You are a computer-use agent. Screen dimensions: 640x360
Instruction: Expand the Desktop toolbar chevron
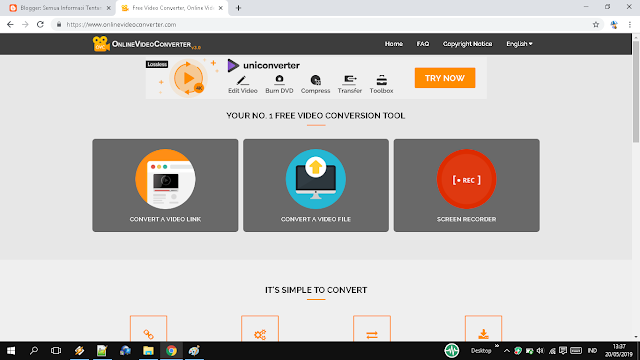pos(497,346)
